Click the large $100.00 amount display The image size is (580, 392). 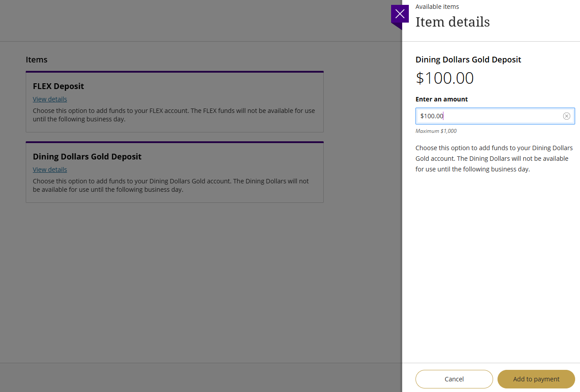[445, 78]
